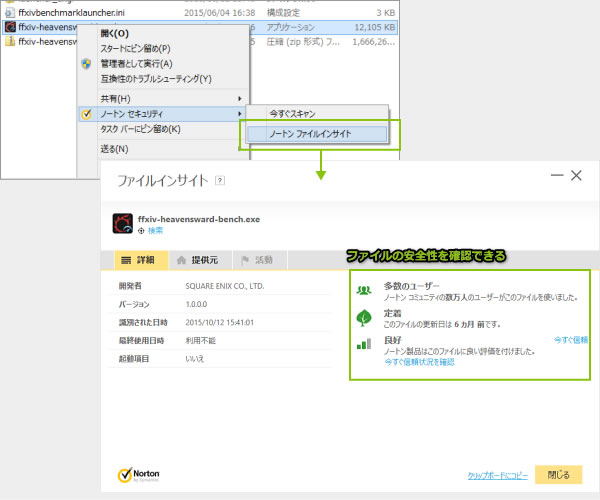Viewport: 600px width, 500px height.
Task: Click the 閉じる button
Action: click(x=559, y=475)
